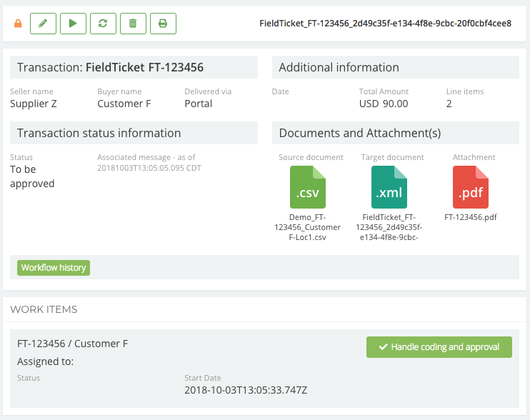Open the teal .xml target document icon
Screen dimensions: 530x420
pos(389,186)
